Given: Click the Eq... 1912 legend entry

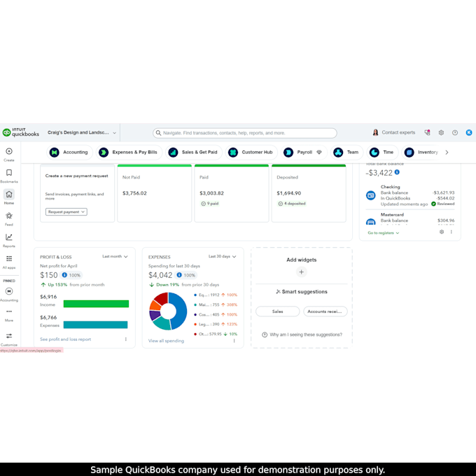Looking at the screenshot, I should click(216, 295).
